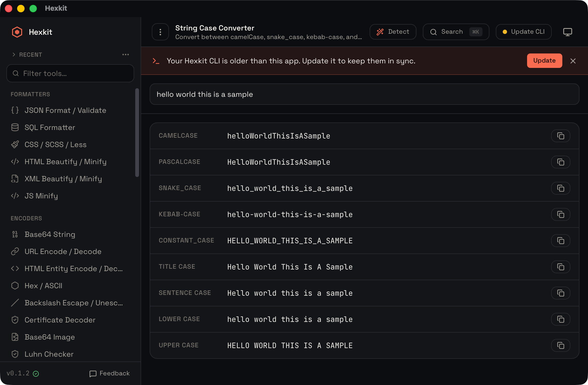Viewport: 588px width, 385px height.
Task: Select the HELLO WORLD THIS IS A SAMPLE output
Action: click(x=290, y=345)
